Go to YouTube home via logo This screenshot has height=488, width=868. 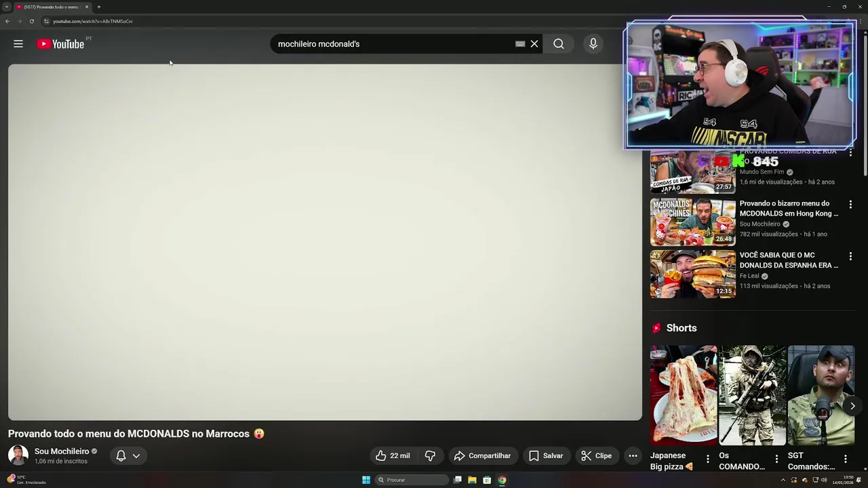pos(60,44)
